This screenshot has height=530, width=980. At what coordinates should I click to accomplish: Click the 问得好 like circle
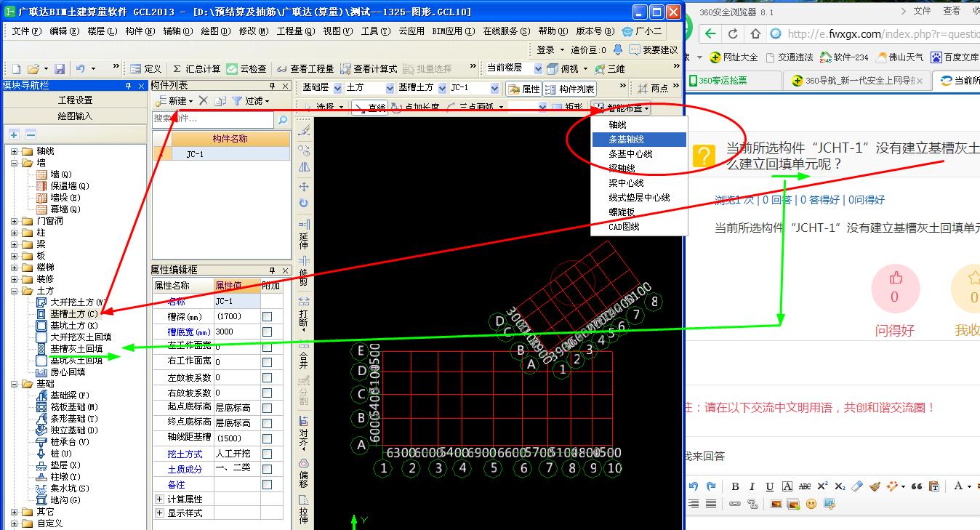[x=895, y=289]
